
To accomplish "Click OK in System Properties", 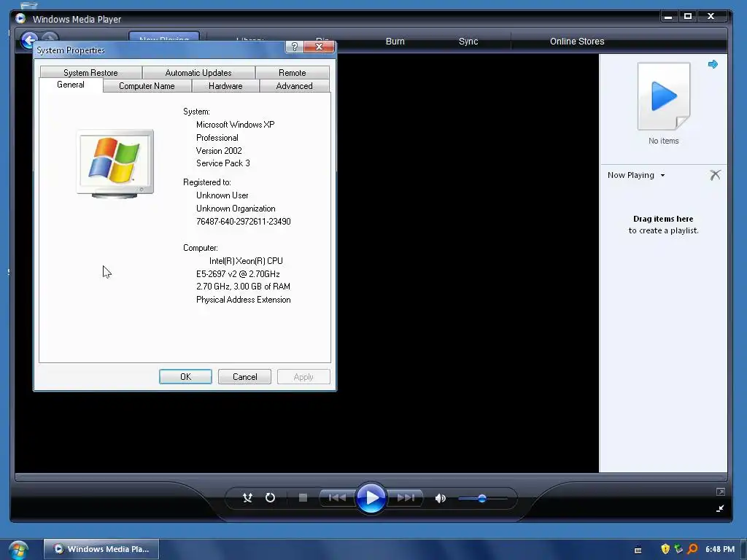I will click(x=185, y=377).
